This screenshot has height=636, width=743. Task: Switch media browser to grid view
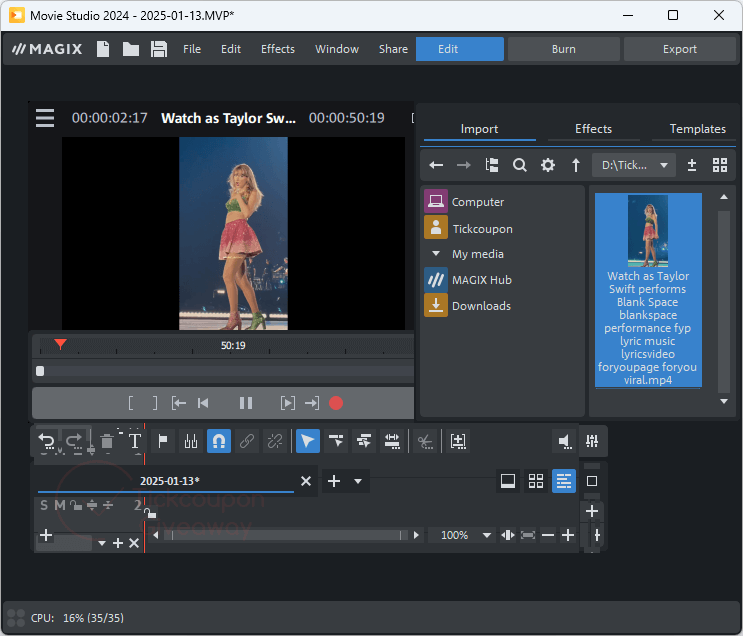(x=720, y=165)
